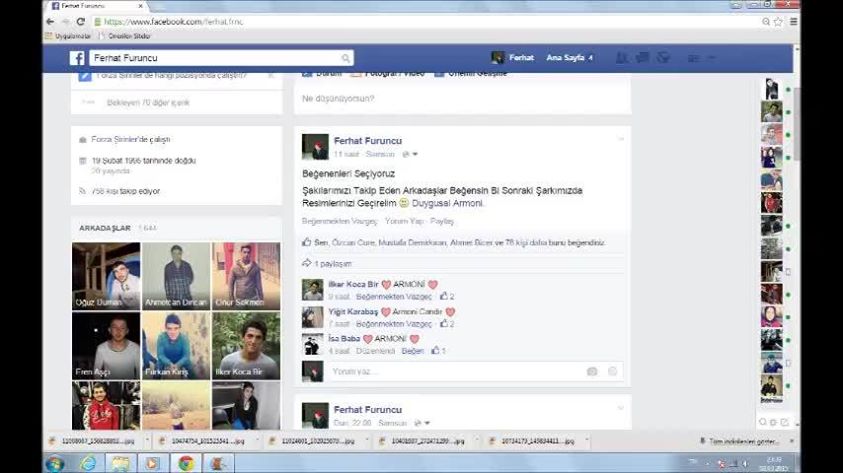Open Ferhat profile link in top bar
Image resolution: width=843 pixels, height=473 pixels.
pos(512,58)
